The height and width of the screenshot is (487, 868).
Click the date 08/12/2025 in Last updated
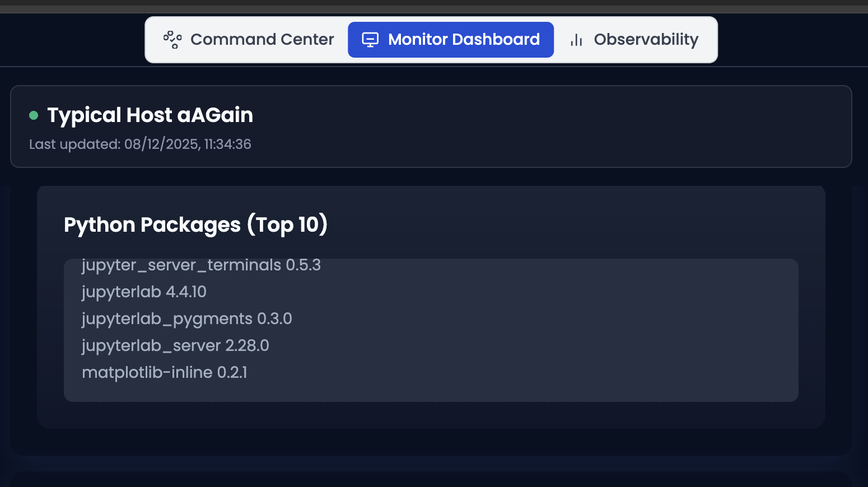pyautogui.click(x=161, y=144)
